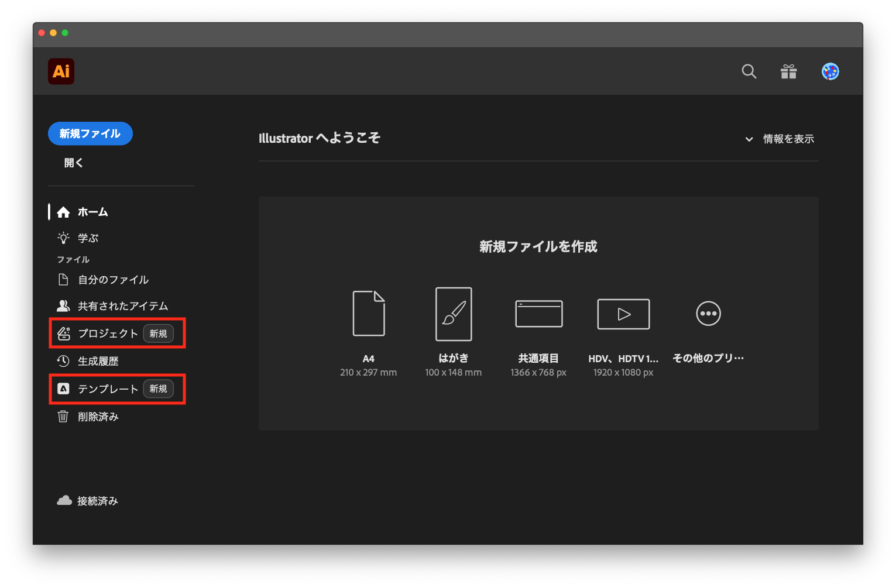The height and width of the screenshot is (588, 896).
Task: Pick the HDV、HDTV 1920 x 1080 preset
Action: click(623, 314)
